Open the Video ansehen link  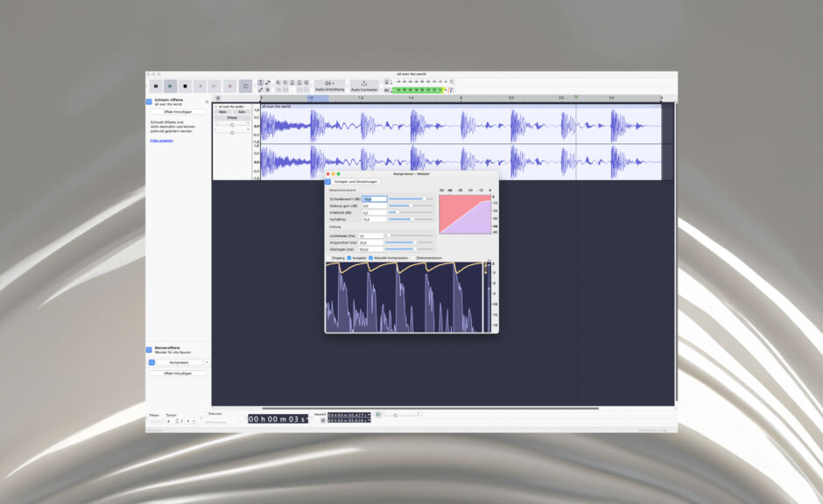pyautogui.click(x=162, y=140)
